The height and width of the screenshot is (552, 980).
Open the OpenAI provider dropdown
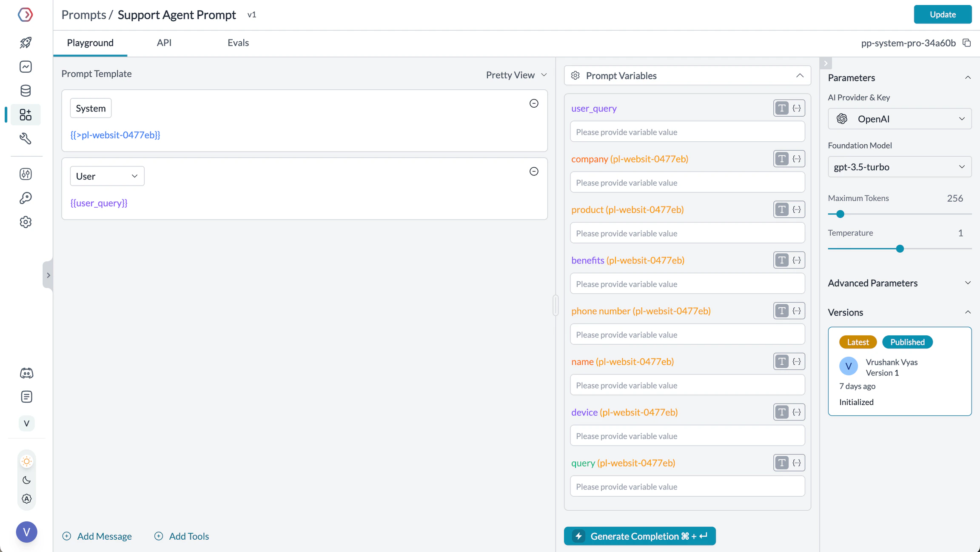click(x=899, y=119)
